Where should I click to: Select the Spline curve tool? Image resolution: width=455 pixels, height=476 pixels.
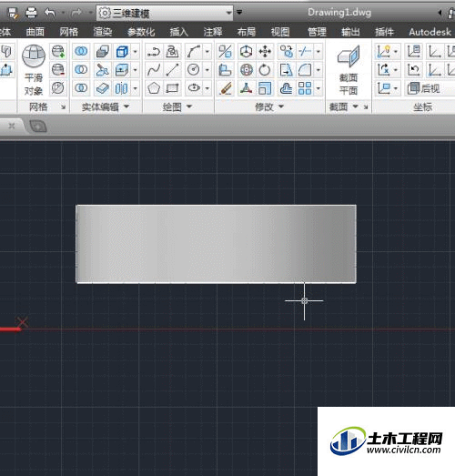point(154,70)
